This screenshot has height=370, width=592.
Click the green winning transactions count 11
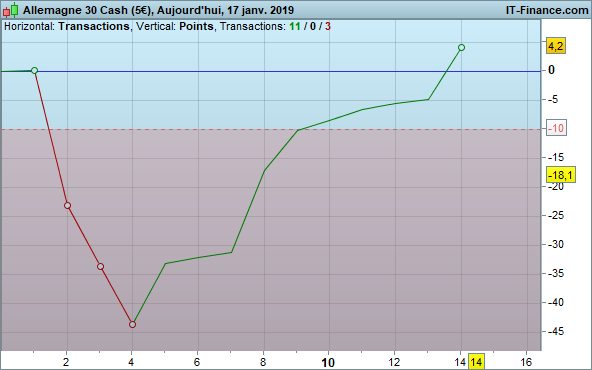point(295,26)
